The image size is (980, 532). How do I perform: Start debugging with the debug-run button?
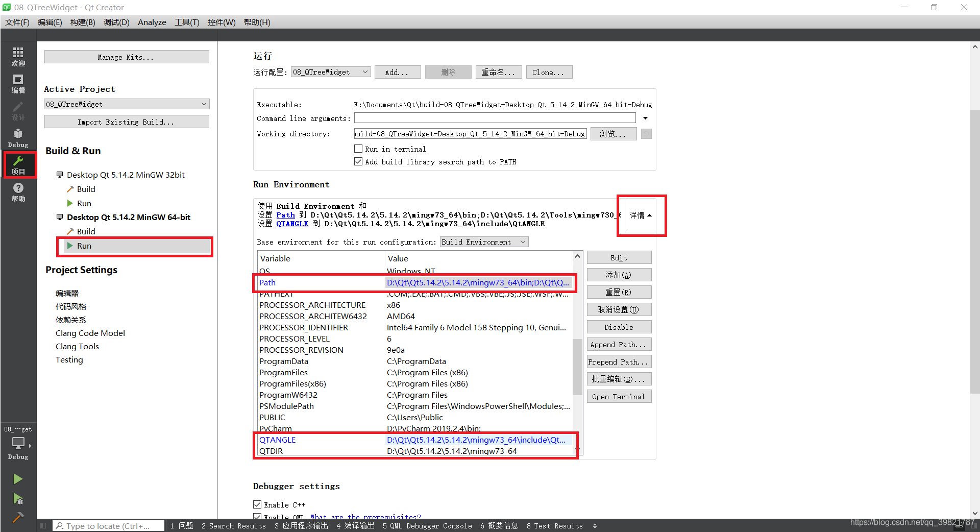[x=18, y=499]
